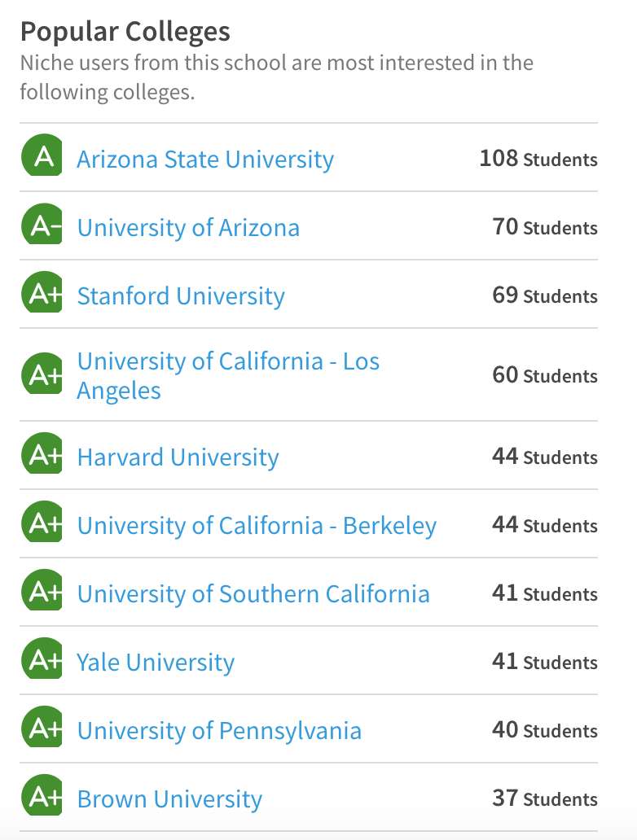637x840 pixels.
Task: Click the A+ badge beside UCLA
Action: (42, 374)
